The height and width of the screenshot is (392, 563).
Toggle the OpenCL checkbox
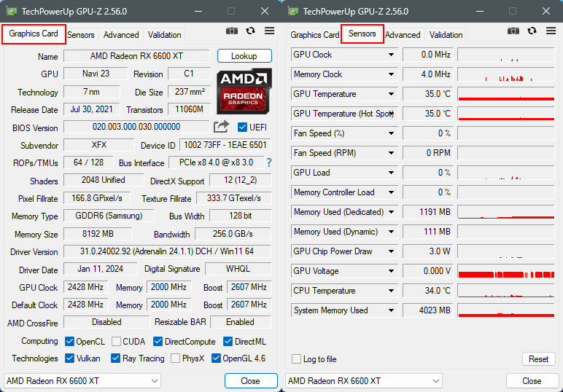click(x=70, y=342)
